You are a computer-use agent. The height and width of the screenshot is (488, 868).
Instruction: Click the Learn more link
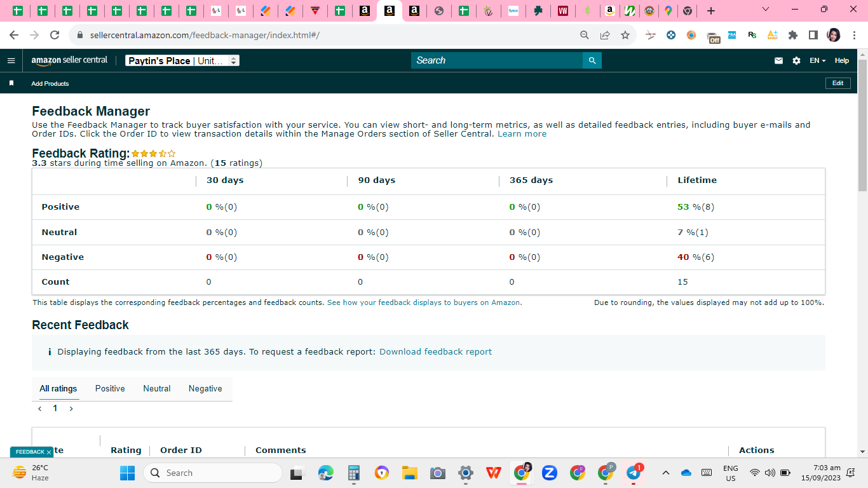pos(522,134)
